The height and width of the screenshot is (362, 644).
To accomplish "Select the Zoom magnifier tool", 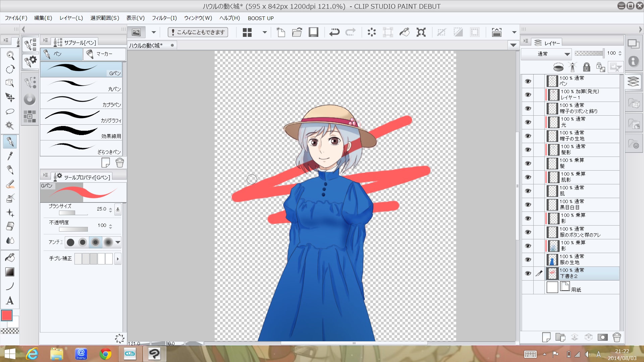I will [x=10, y=55].
